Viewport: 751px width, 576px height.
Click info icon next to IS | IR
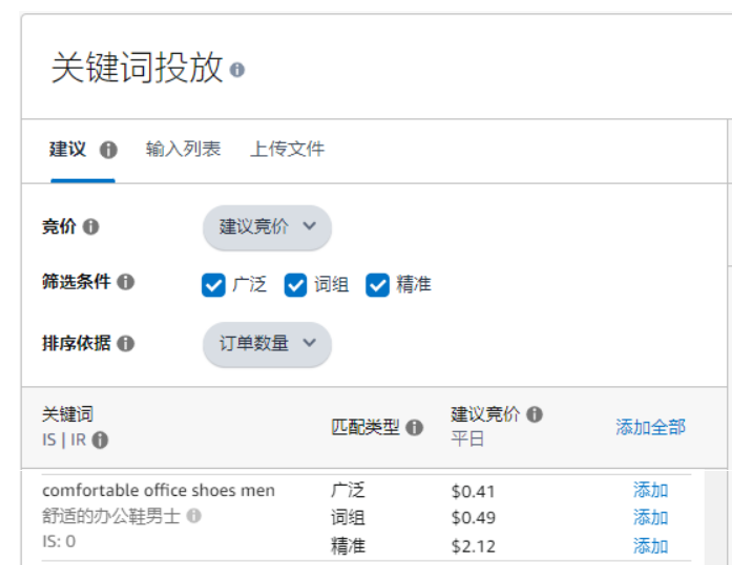pos(100,440)
